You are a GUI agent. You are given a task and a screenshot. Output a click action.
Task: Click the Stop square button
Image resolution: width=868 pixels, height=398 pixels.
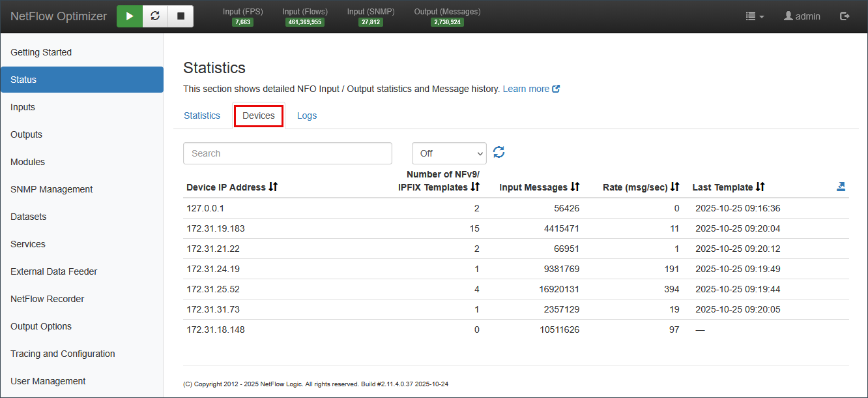[181, 16]
